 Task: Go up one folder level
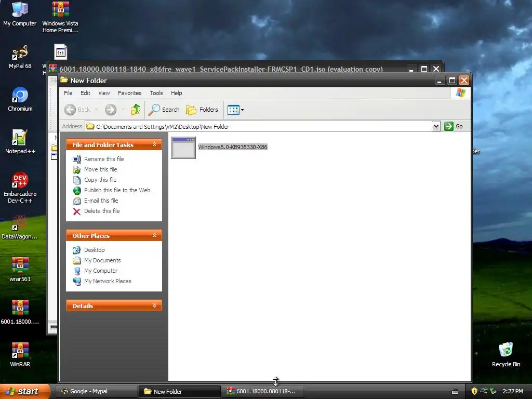(x=136, y=110)
